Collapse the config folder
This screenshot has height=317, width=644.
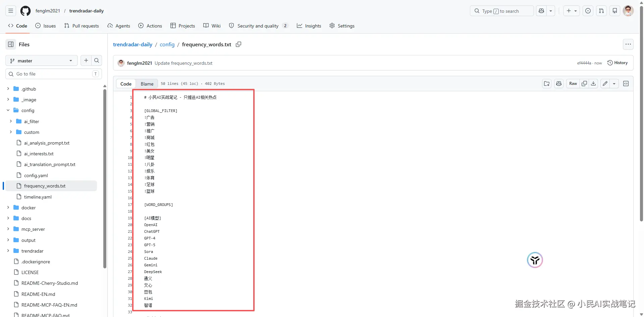(8, 110)
